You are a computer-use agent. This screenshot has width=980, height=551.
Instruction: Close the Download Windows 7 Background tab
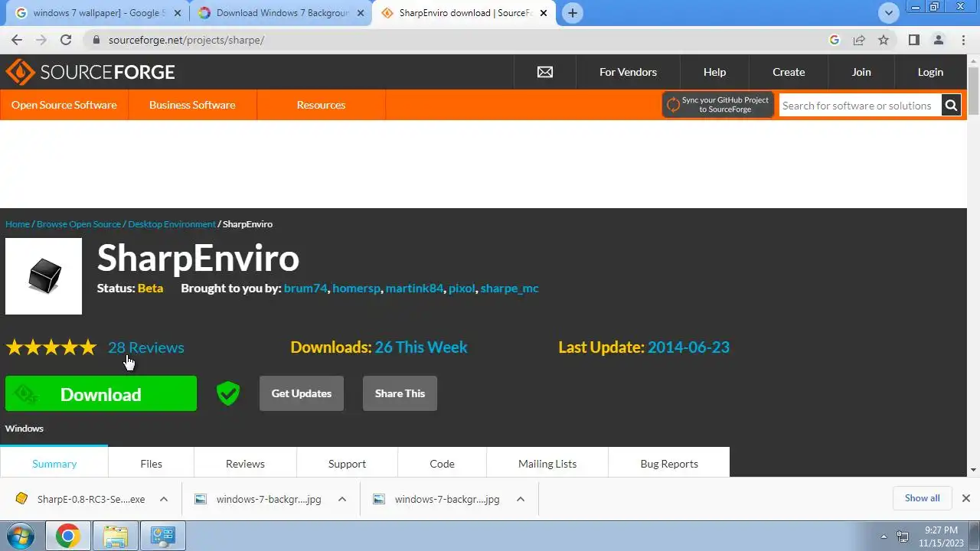tap(361, 13)
